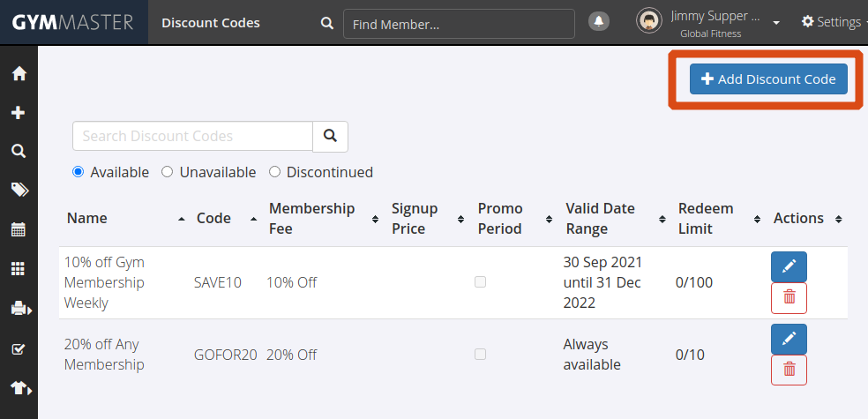Click the search button beside discount search

point(331,136)
